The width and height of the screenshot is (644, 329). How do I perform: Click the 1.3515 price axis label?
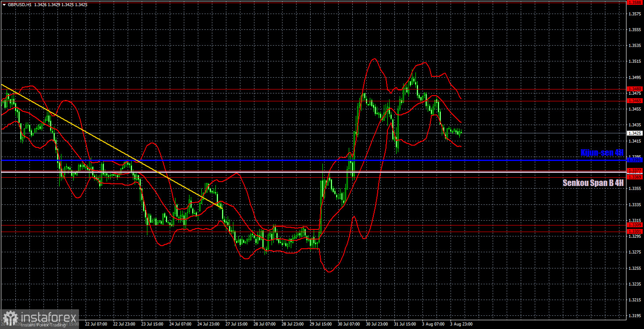tap(635, 62)
